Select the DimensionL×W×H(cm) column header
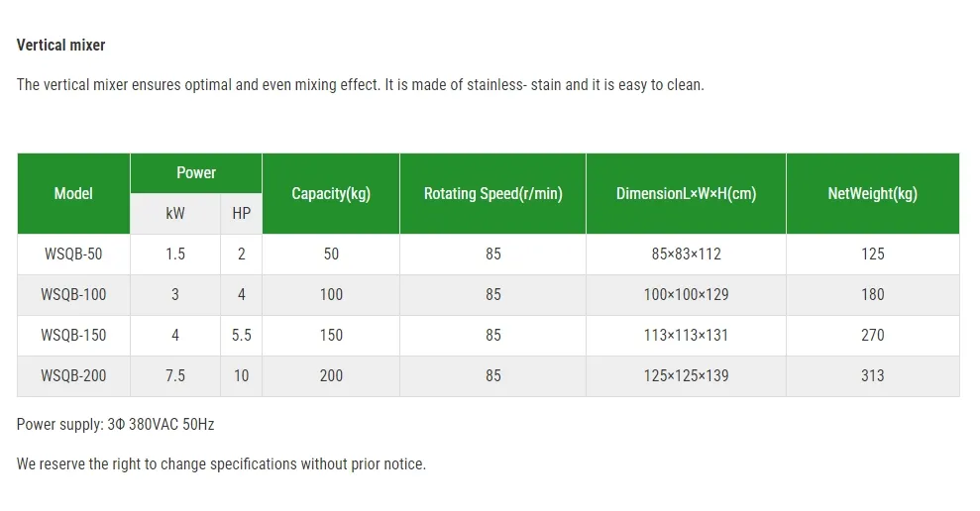The height and width of the screenshot is (511, 980). click(x=686, y=194)
